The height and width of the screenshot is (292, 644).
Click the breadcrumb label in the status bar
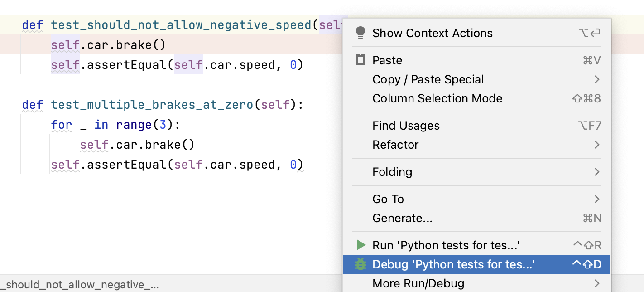tap(78, 285)
